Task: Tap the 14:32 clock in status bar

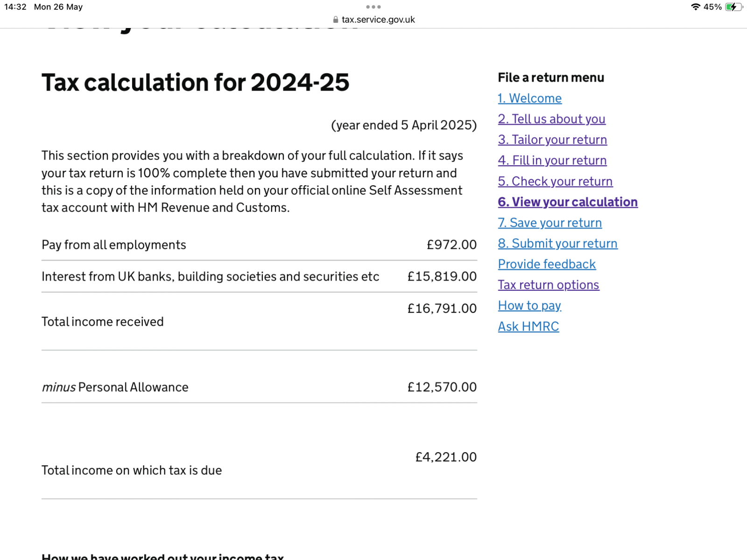Action: pyautogui.click(x=15, y=7)
